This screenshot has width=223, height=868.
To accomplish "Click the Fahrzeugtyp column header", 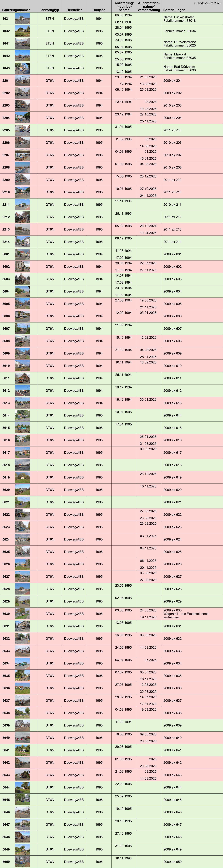I will 49,10.
